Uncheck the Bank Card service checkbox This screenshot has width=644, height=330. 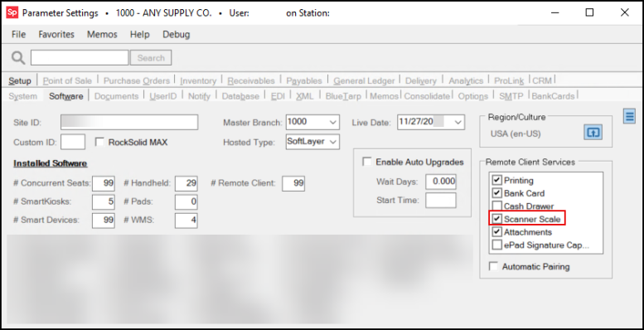pyautogui.click(x=497, y=193)
